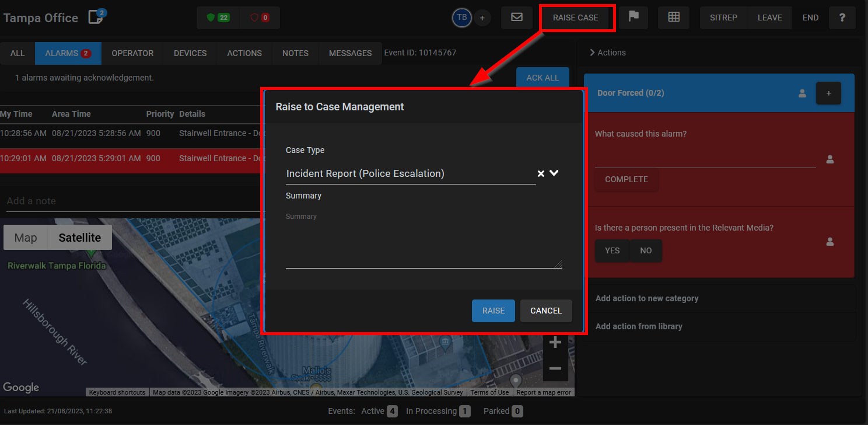Open the Keyboard shortcuts map link

pyautogui.click(x=117, y=392)
